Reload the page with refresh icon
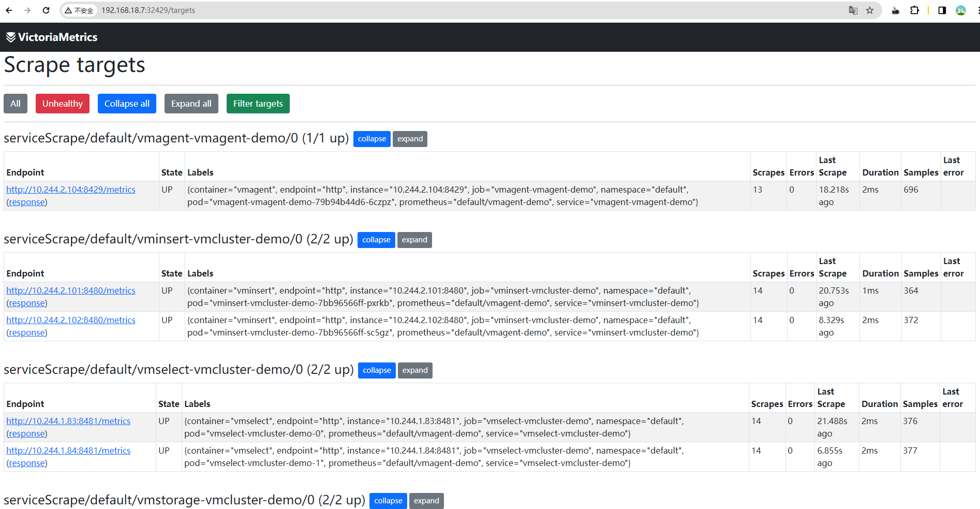The height and width of the screenshot is (509, 980). point(46,10)
